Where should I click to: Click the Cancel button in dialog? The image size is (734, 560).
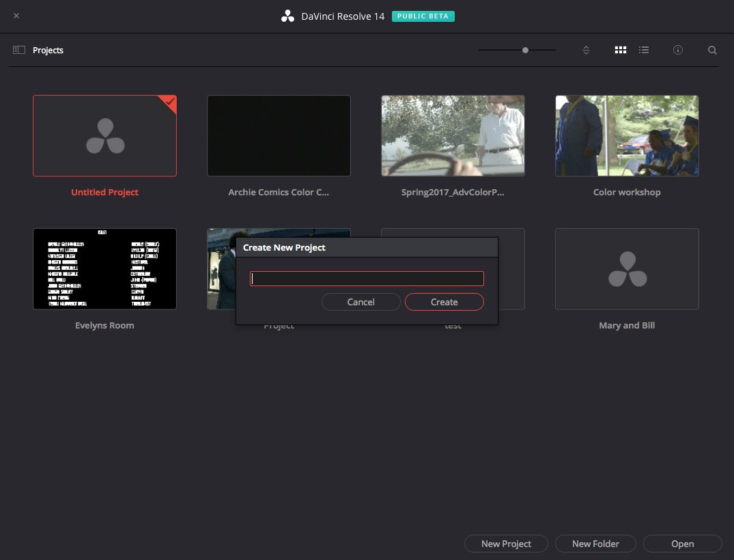361,302
